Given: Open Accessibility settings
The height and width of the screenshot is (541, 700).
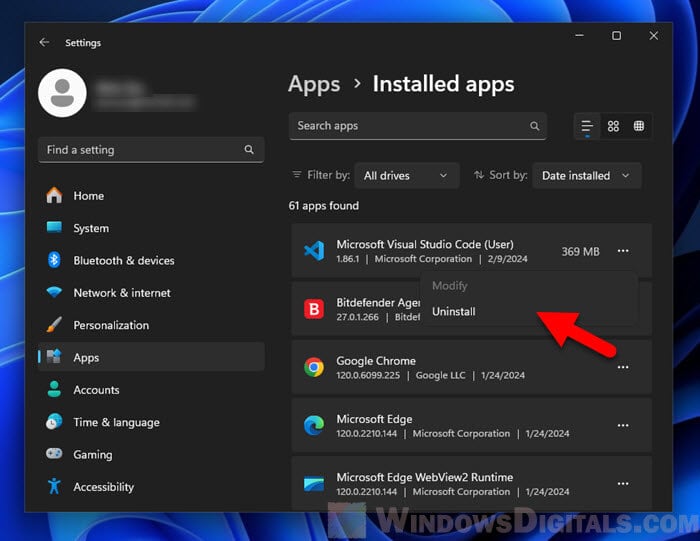Looking at the screenshot, I should click(151, 487).
